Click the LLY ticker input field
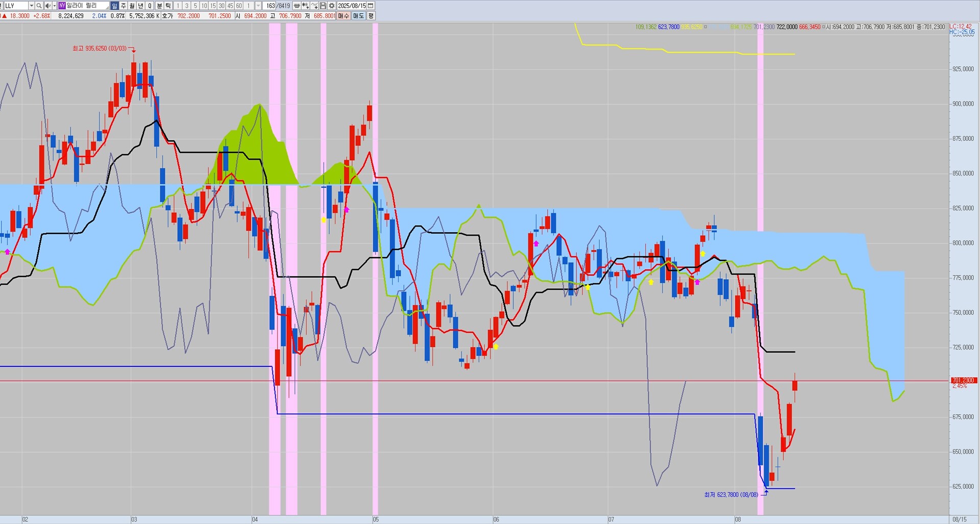 (15, 6)
